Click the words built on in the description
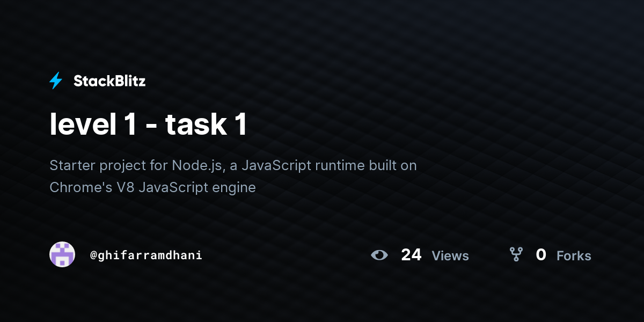The image size is (644, 322). click(393, 165)
